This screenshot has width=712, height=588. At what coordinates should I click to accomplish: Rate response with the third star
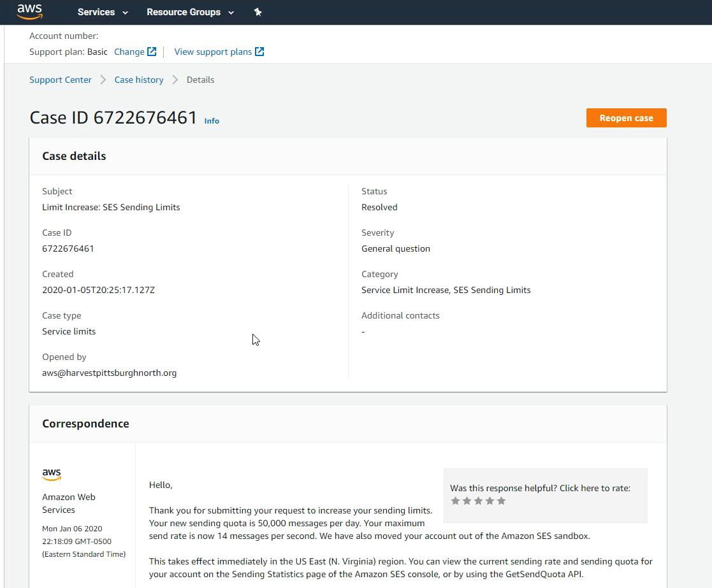click(478, 501)
